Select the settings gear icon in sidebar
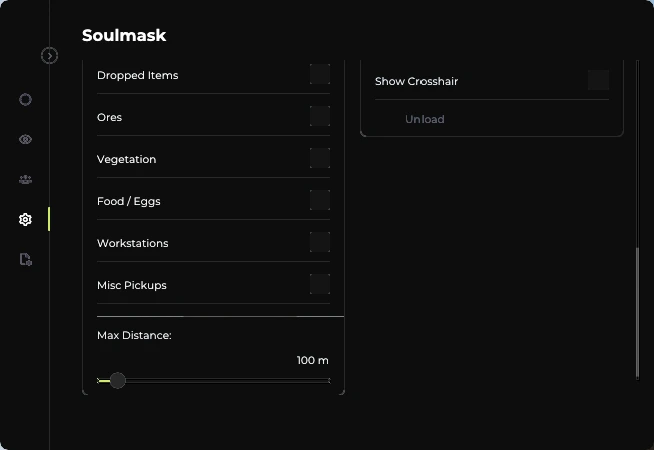Screen dimensions: 654x450 25,219
